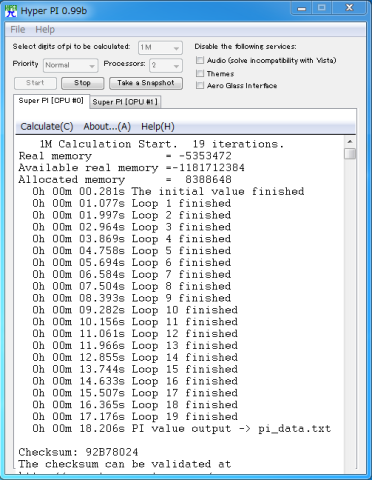The width and height of the screenshot is (372, 480).
Task: Open the About...(A) menu
Action: [107, 127]
